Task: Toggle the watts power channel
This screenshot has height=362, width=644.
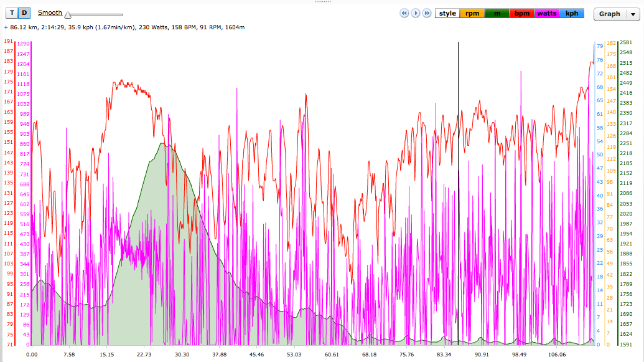Action: pyautogui.click(x=547, y=13)
